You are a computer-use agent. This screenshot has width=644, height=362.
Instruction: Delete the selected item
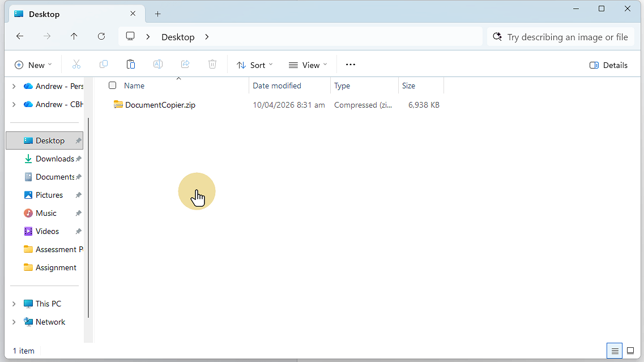[212, 64]
